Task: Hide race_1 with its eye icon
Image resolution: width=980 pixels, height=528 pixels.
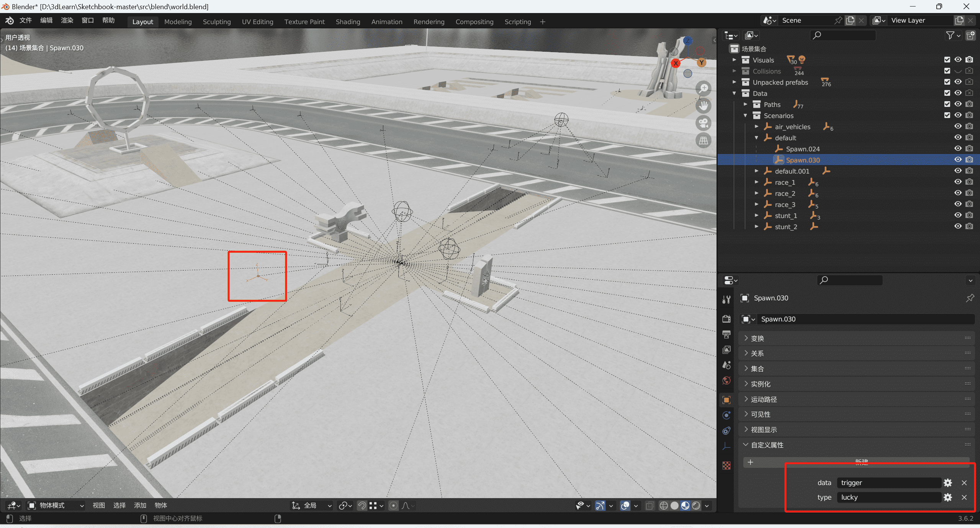Action: coord(958,182)
